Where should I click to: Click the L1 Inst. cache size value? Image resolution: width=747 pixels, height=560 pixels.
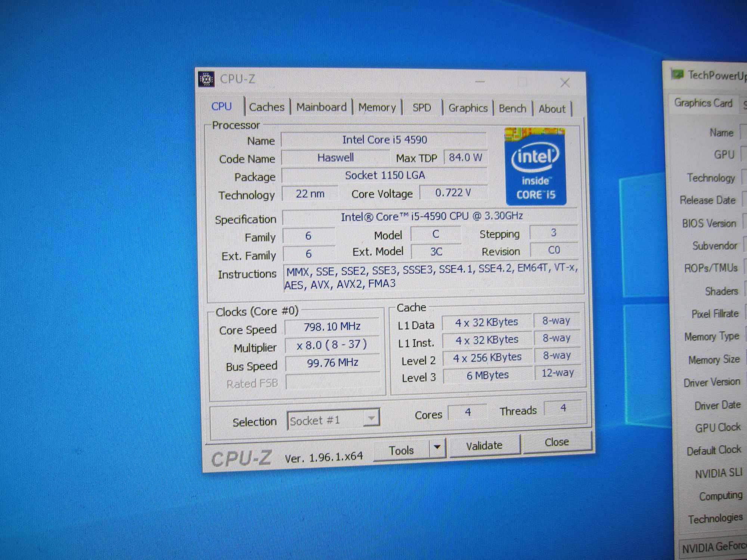(487, 340)
